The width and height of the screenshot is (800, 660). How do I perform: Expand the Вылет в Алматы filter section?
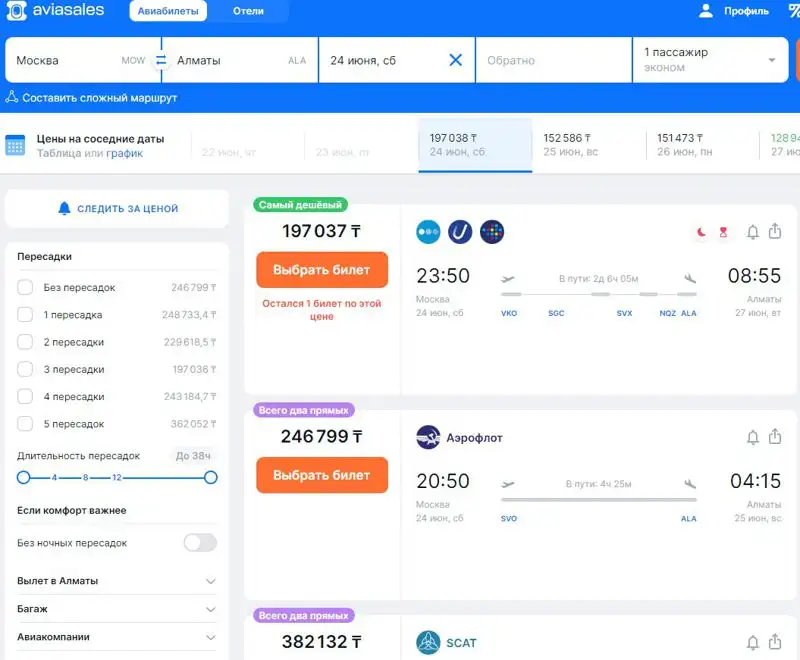coord(210,581)
